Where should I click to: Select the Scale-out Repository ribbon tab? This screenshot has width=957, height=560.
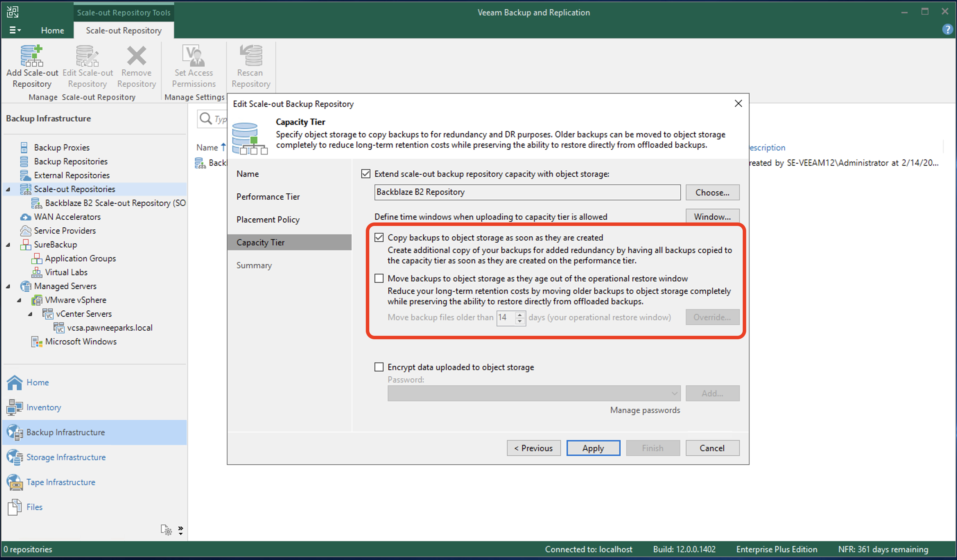pos(123,30)
